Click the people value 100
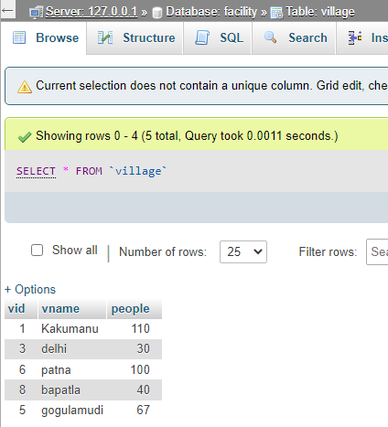388x427 pixels. pyautogui.click(x=140, y=370)
